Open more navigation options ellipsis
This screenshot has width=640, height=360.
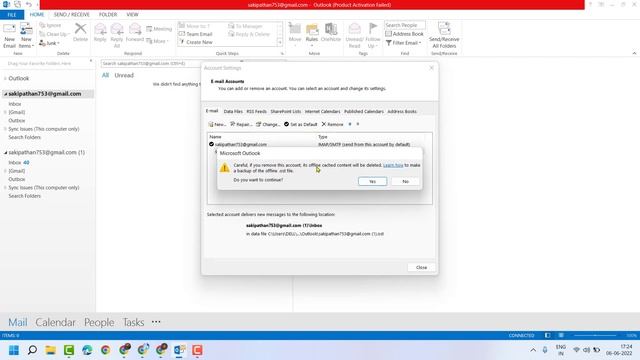pyautogui.click(x=156, y=322)
